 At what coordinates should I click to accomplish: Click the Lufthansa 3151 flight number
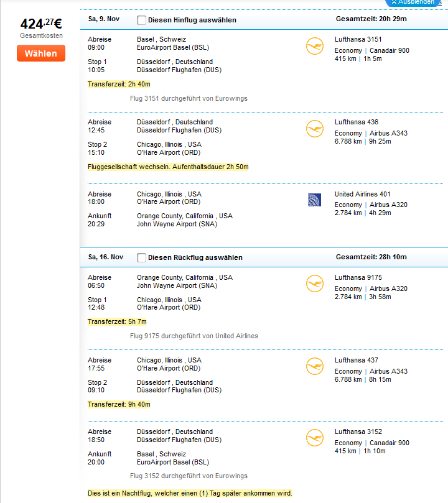tap(358, 39)
